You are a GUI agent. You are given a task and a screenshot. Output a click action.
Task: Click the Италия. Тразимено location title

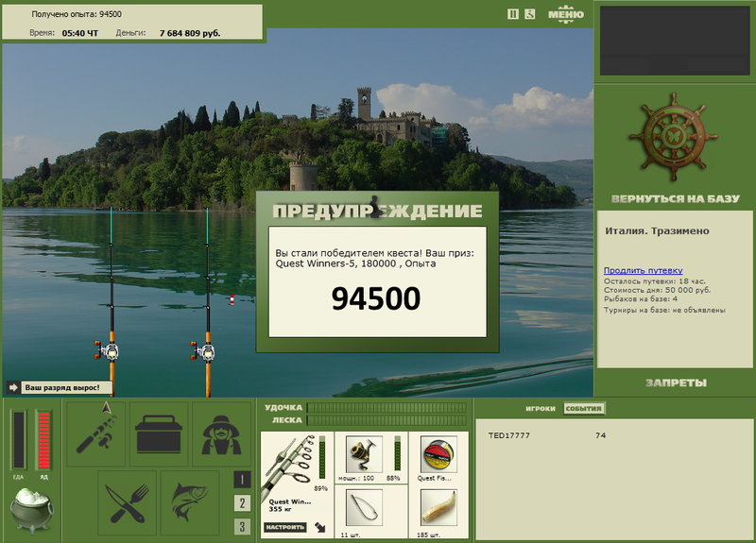tap(657, 230)
